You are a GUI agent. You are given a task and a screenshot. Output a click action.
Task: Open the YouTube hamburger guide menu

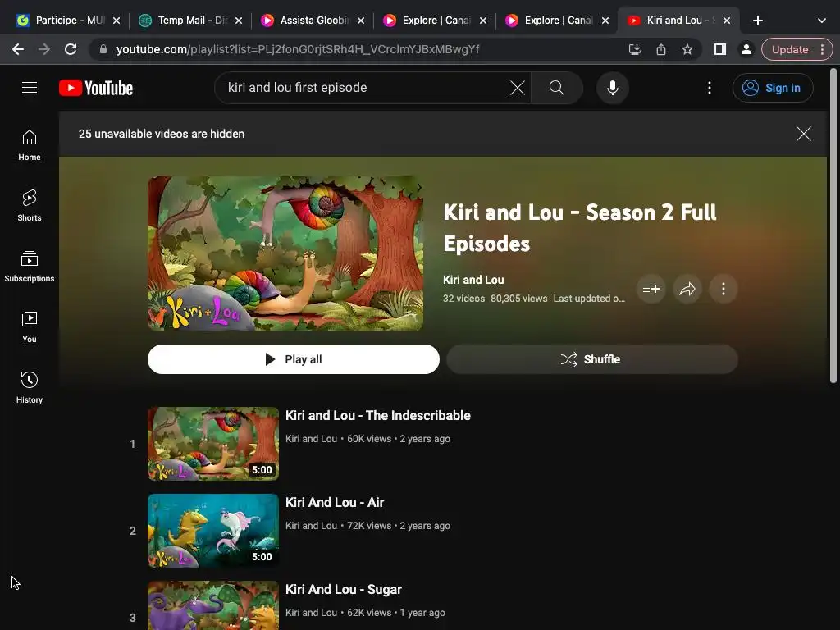click(30, 88)
